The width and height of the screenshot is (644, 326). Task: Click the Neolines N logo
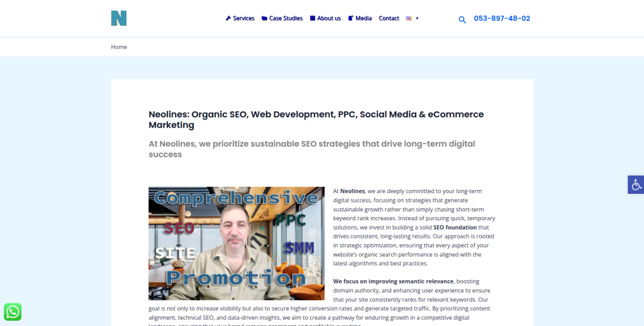119,18
